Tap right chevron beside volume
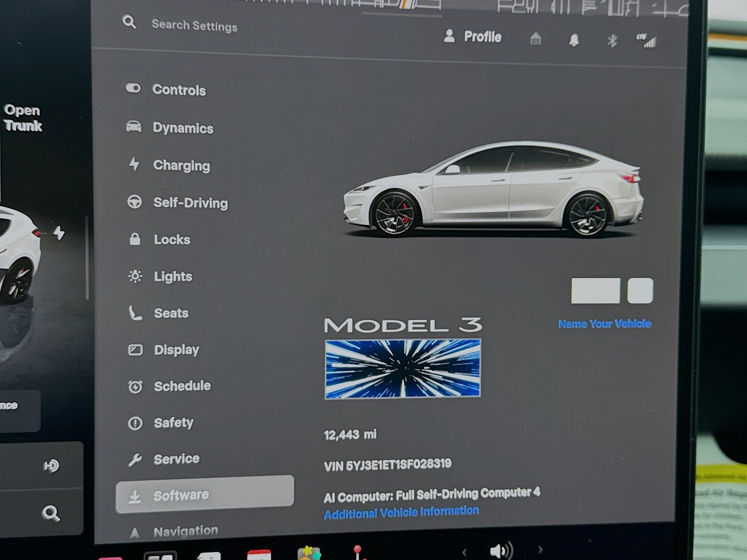 (x=540, y=549)
